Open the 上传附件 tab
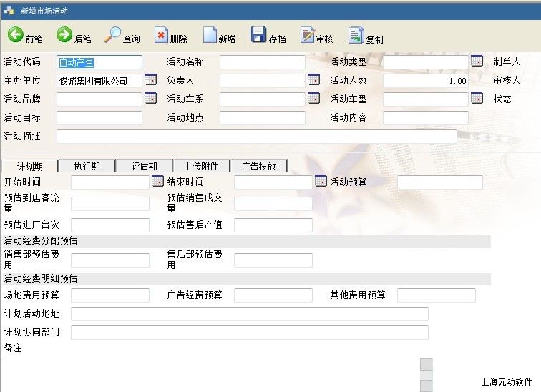 pyautogui.click(x=201, y=166)
